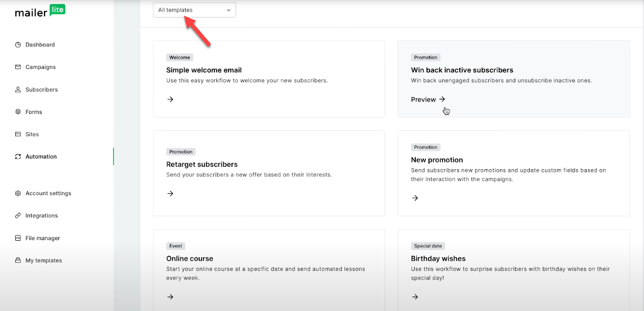Click the Forms layers icon
This screenshot has width=644, height=311.
[x=18, y=112]
